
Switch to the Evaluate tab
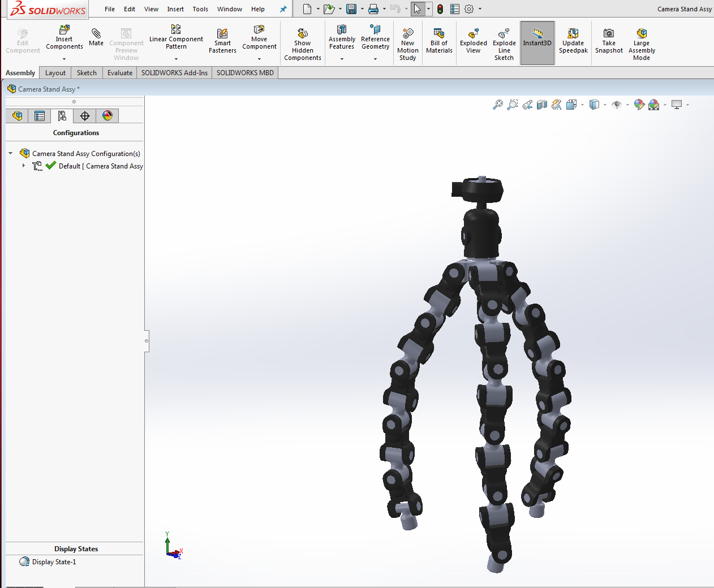point(120,73)
